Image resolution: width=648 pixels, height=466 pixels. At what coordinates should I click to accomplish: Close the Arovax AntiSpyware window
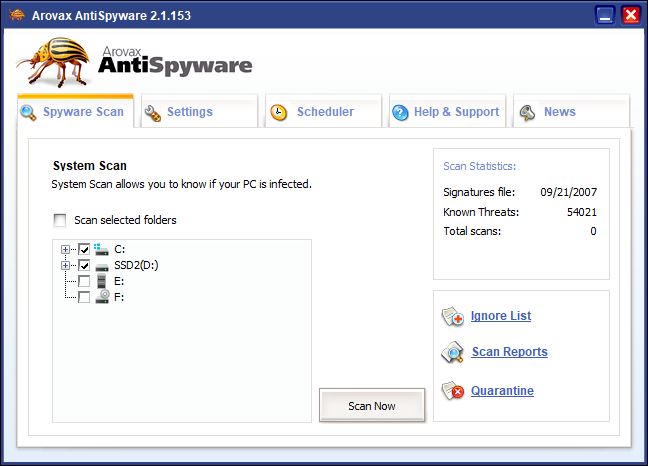631,16
